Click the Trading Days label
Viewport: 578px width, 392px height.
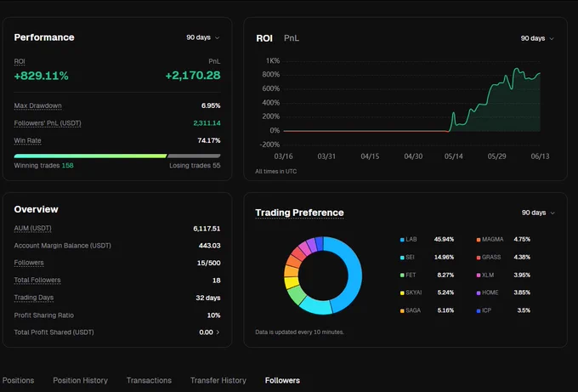[33, 298]
